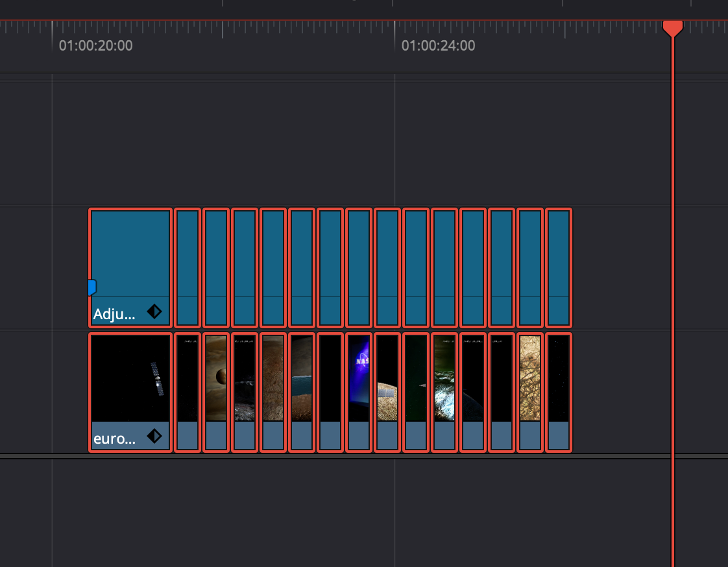This screenshot has height=567, width=728.
Task: Select the clip showing Jupiter with a moon
Action: click(216, 392)
